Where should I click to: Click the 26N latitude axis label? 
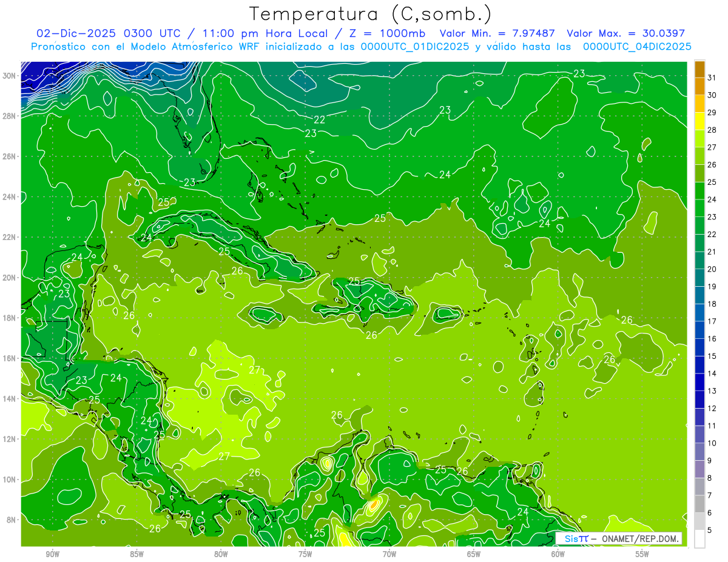tap(10, 156)
